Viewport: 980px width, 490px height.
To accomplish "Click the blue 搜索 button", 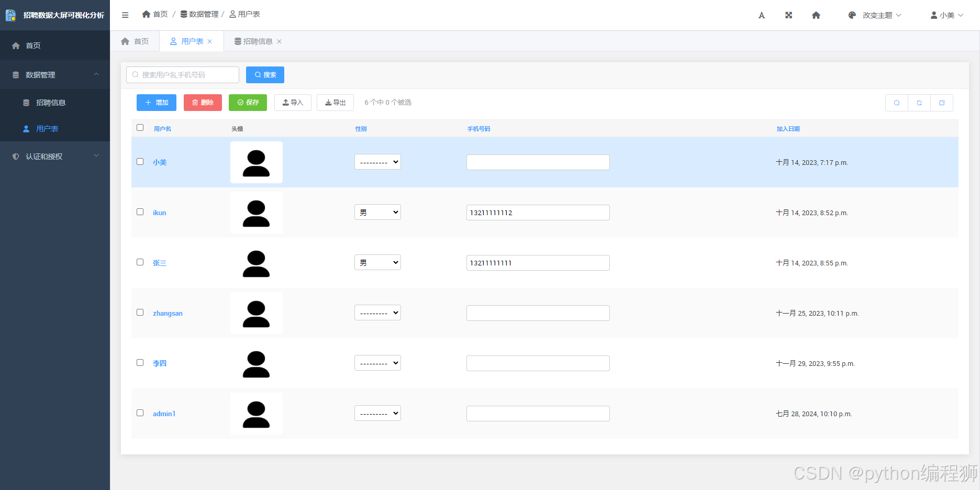I will pyautogui.click(x=265, y=75).
